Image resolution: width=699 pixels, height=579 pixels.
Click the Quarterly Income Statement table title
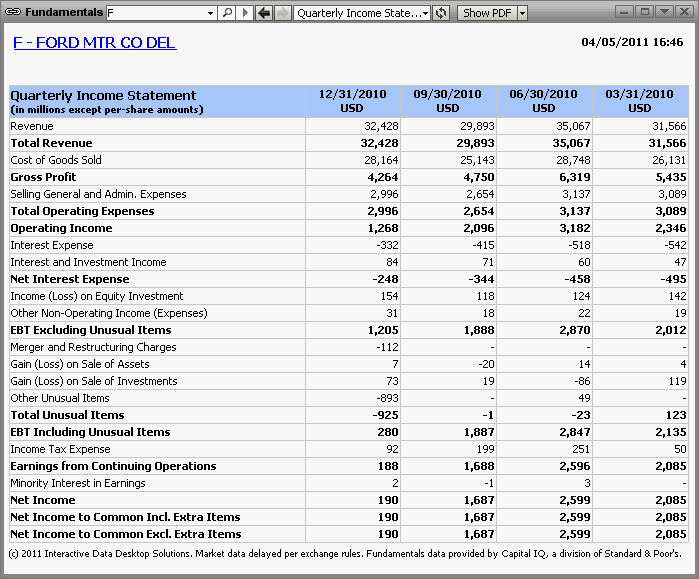[x=103, y=95]
